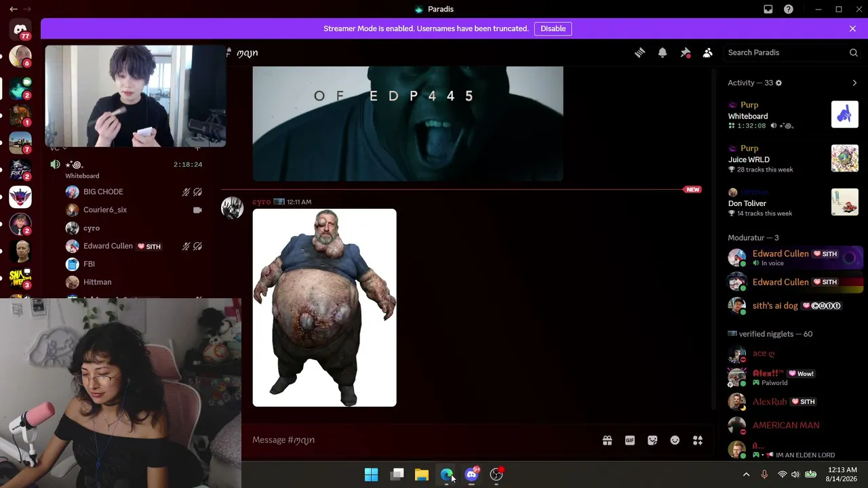
Task: Open the Wi-Fi network tray icon
Action: (782, 474)
